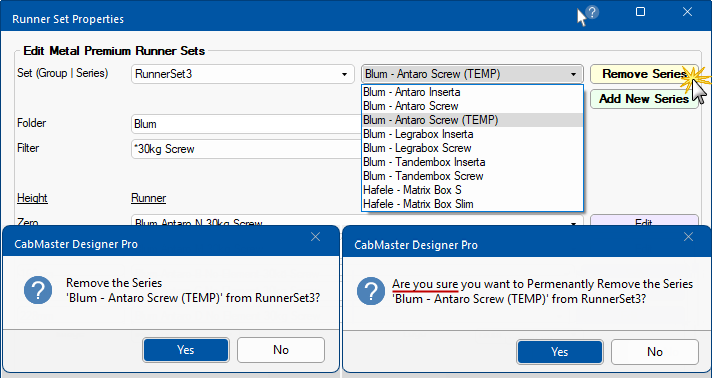Click the Edit Metal Premium Runner Sets heading
The width and height of the screenshot is (712, 378).
(x=114, y=51)
